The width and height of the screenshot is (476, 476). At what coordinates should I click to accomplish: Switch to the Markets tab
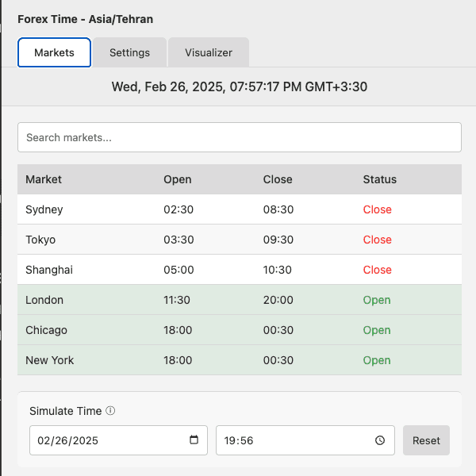(54, 52)
